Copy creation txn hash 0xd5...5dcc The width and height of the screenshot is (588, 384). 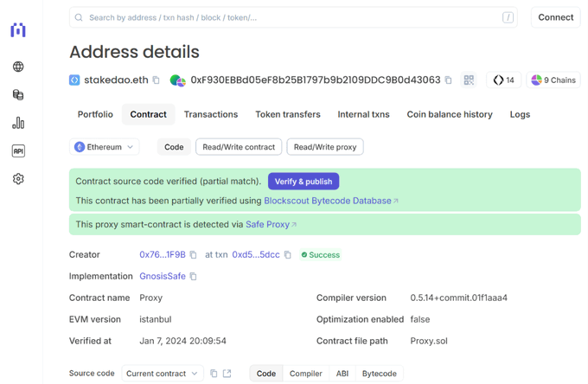288,255
